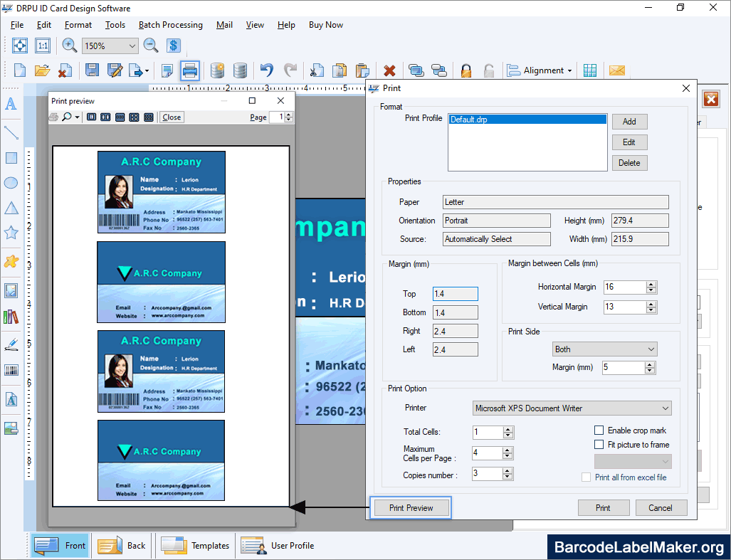Screen dimensions: 731x560
Task: Click the printer icon in main toolbar
Action: pyautogui.click(x=190, y=71)
